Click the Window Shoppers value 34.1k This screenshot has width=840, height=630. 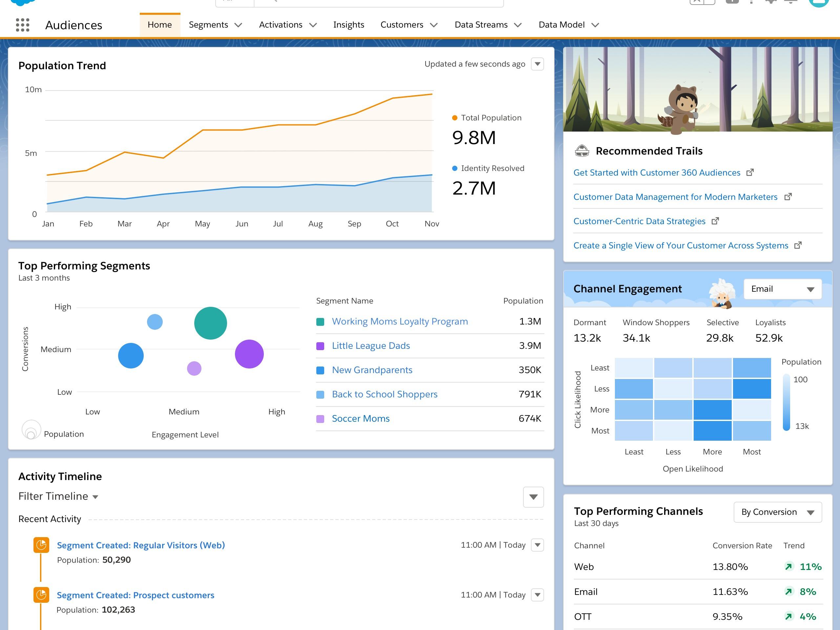click(637, 338)
